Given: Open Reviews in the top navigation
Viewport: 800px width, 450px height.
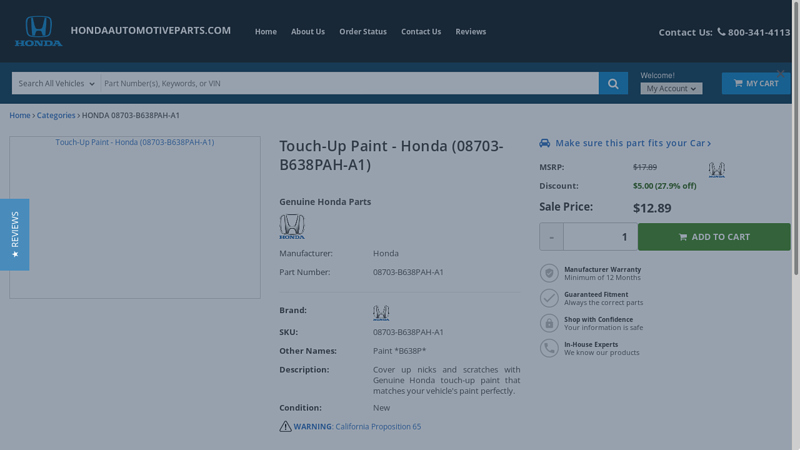Looking at the screenshot, I should (x=470, y=32).
